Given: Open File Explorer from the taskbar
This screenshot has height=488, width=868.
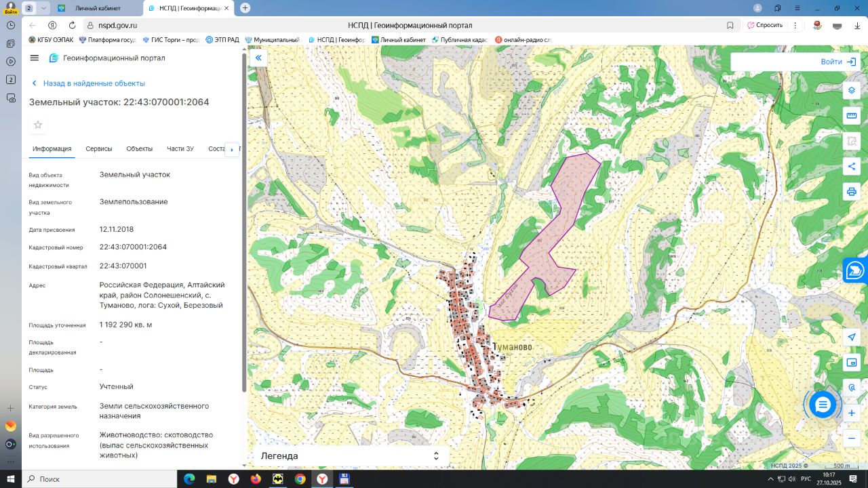Looking at the screenshot, I should (212, 479).
